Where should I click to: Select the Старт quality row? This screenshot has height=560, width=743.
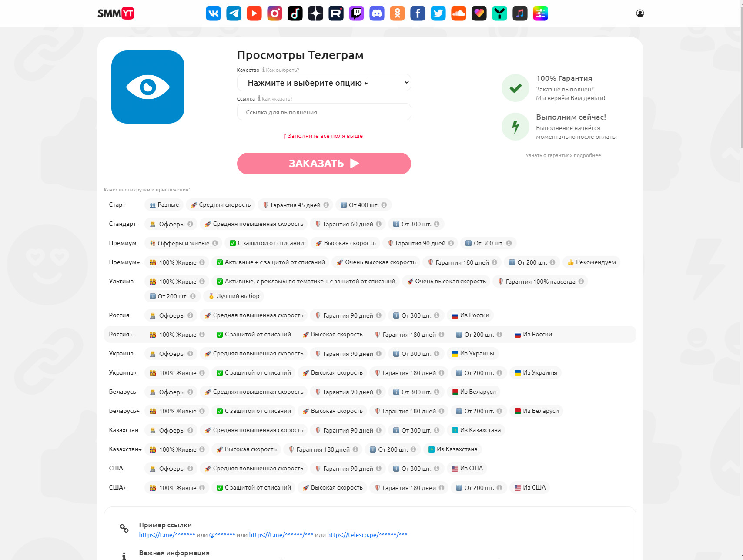[x=370, y=205]
